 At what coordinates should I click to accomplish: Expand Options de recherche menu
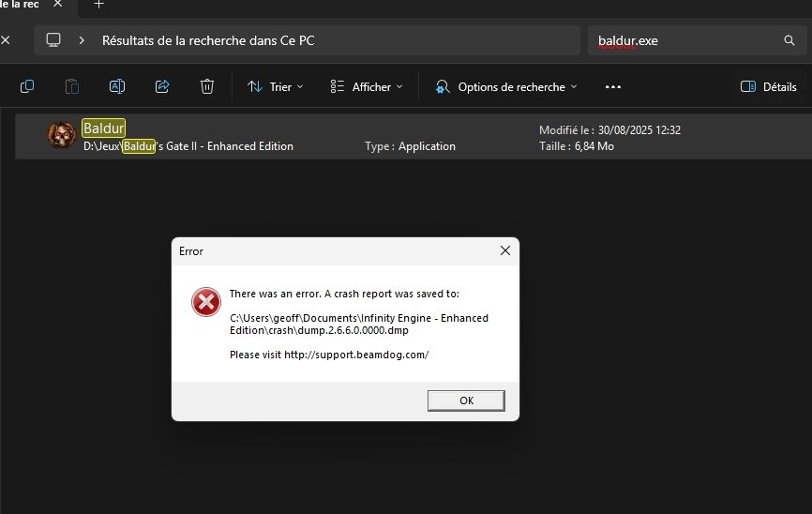click(x=506, y=86)
